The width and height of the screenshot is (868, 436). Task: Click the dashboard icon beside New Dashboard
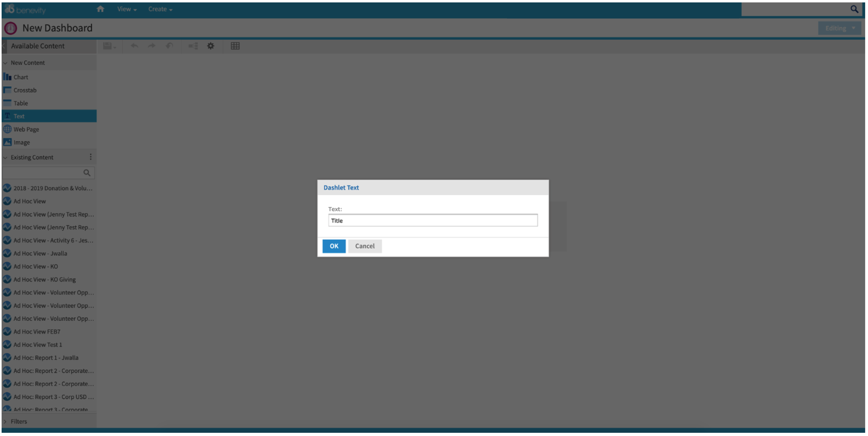click(x=10, y=28)
